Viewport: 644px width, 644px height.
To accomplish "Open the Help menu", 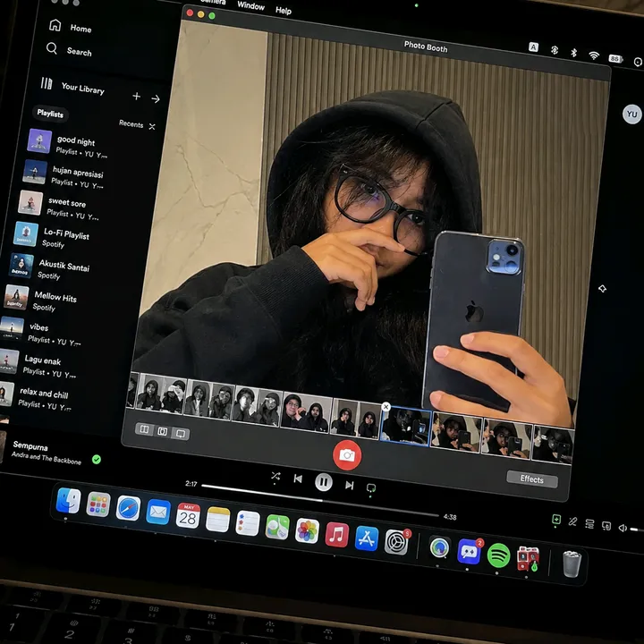I will (284, 10).
